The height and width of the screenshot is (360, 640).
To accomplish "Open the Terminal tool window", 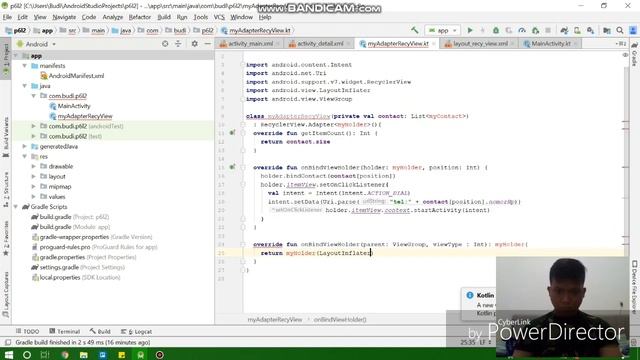I will tap(64, 331).
